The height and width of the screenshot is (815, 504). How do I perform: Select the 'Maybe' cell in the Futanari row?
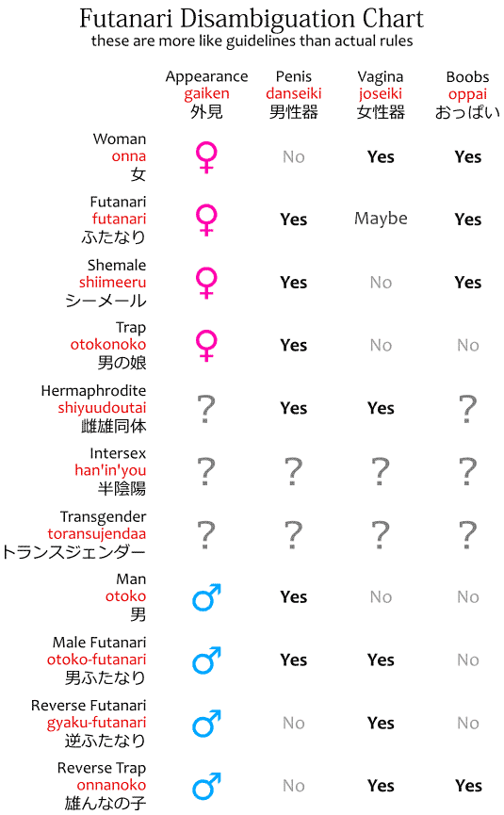pos(381,219)
